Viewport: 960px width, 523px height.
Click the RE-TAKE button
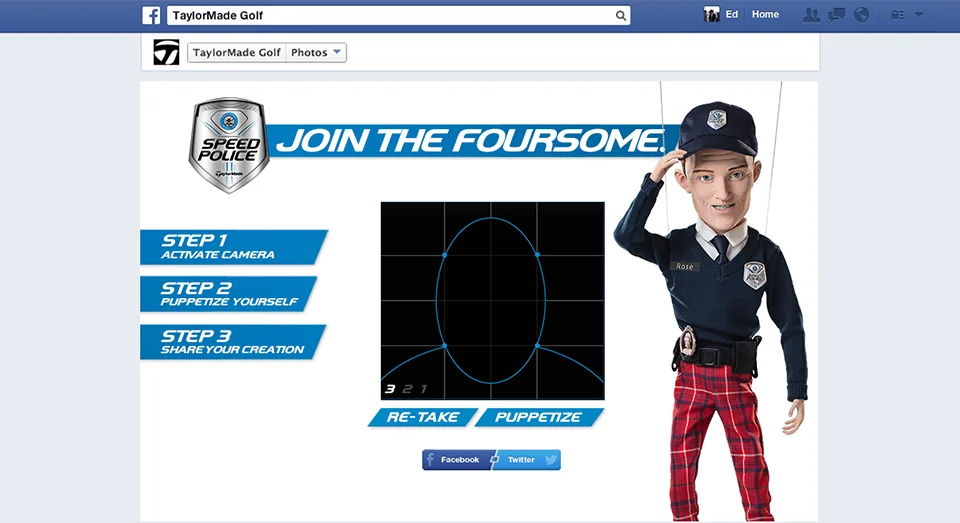[x=422, y=417]
